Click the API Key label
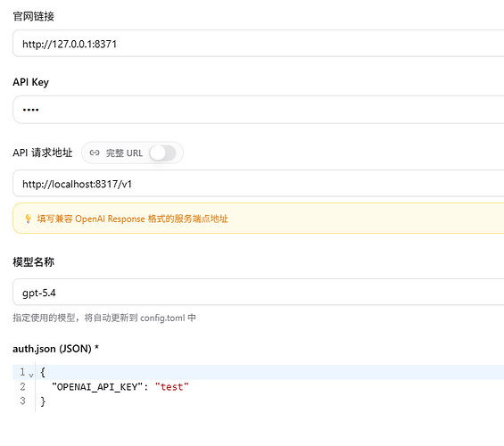The image size is (504, 446). coord(31,82)
